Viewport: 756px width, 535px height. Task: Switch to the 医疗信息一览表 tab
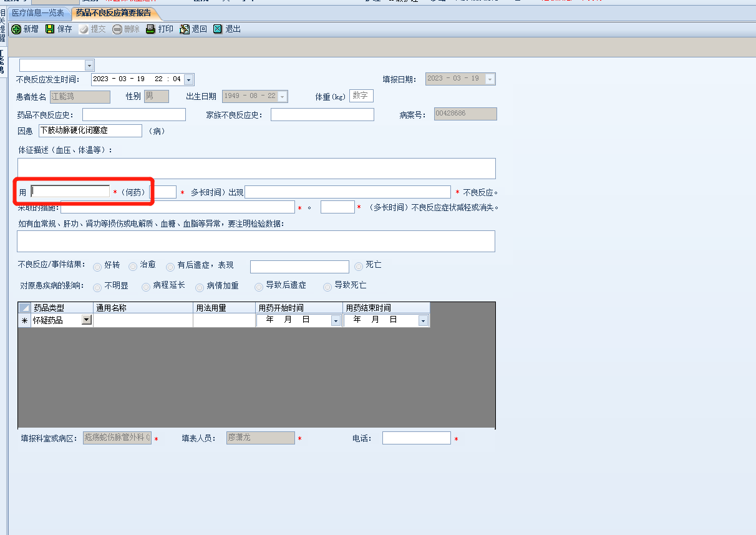38,12
